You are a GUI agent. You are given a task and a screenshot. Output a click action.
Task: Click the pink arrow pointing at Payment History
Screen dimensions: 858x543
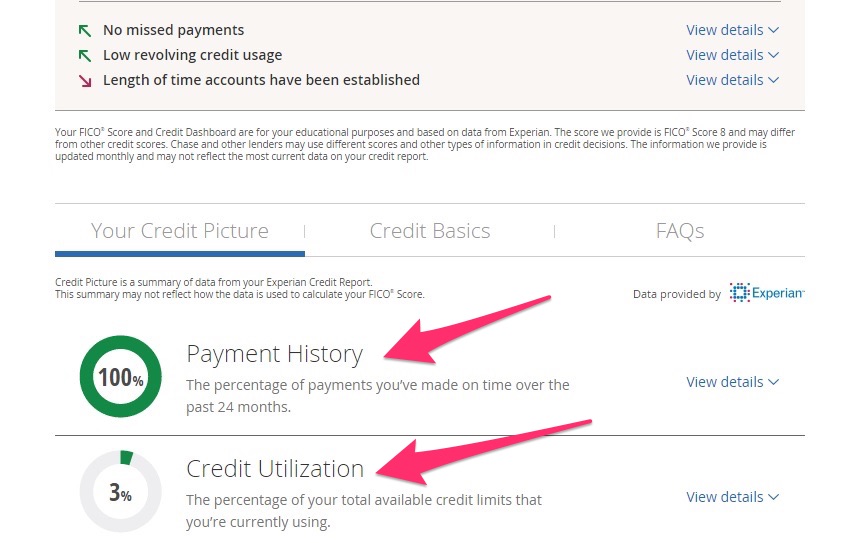pyautogui.click(x=467, y=331)
